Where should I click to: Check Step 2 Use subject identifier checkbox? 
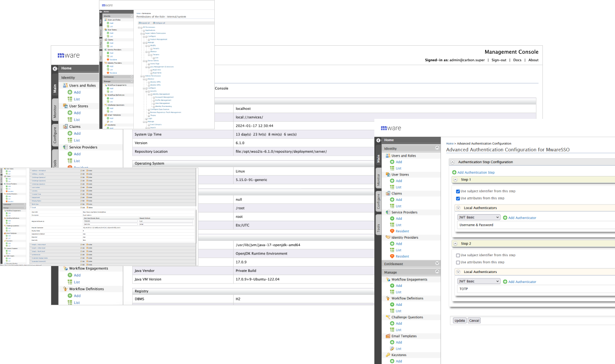click(458, 255)
